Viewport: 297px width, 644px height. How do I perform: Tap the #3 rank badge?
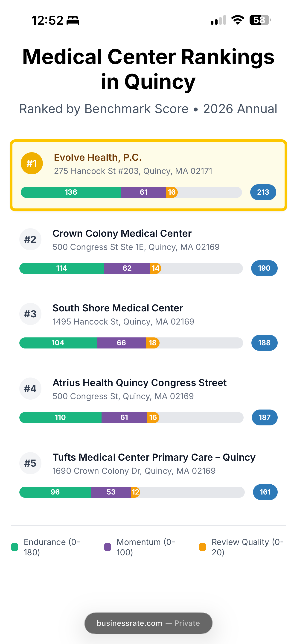(x=30, y=314)
